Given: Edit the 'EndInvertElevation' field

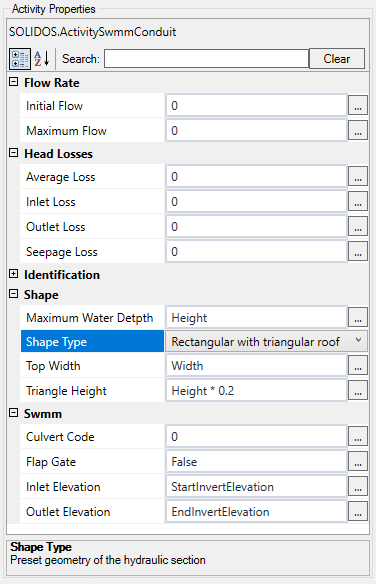Looking at the screenshot, I should tap(256, 511).
